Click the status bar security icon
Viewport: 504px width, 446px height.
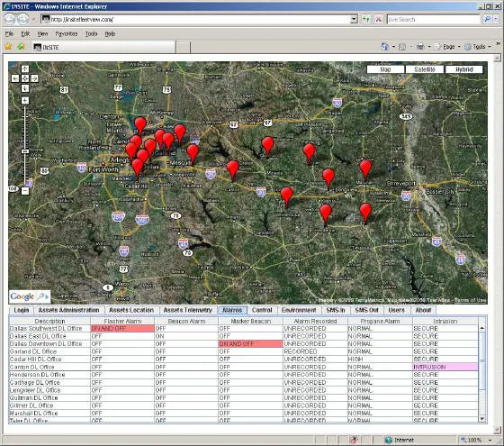(x=354, y=440)
